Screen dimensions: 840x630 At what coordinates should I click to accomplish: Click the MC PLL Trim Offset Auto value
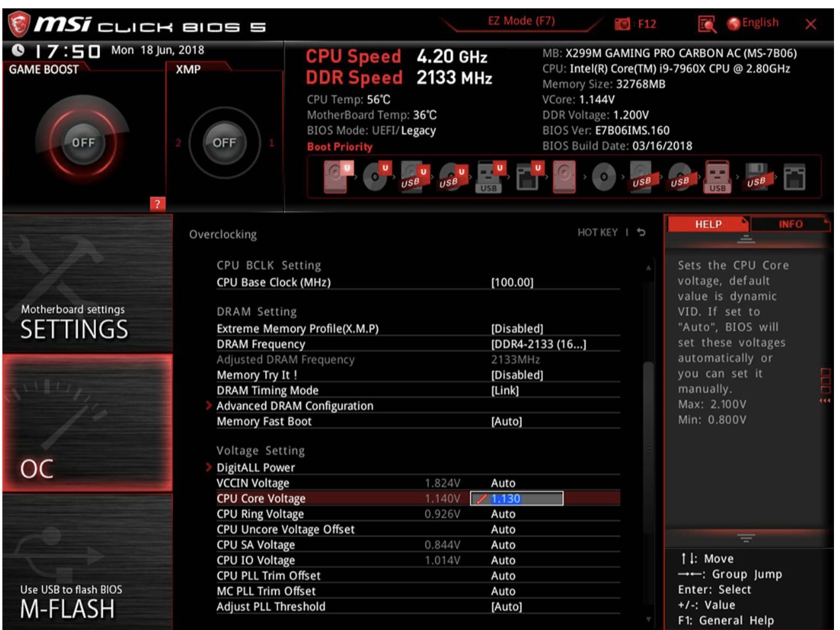pos(503,591)
